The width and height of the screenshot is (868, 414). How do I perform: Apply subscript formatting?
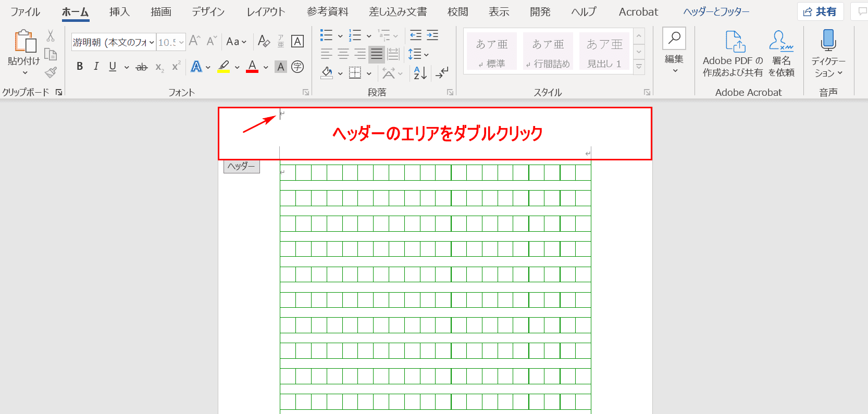point(160,67)
